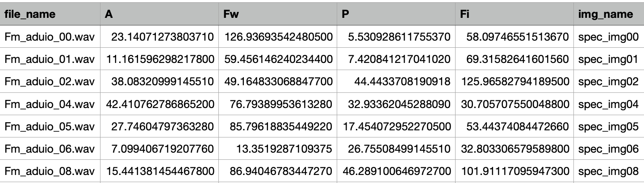Click the Fm_aduio_06.wav cell
The height and width of the screenshot is (183, 644).
pos(49,149)
